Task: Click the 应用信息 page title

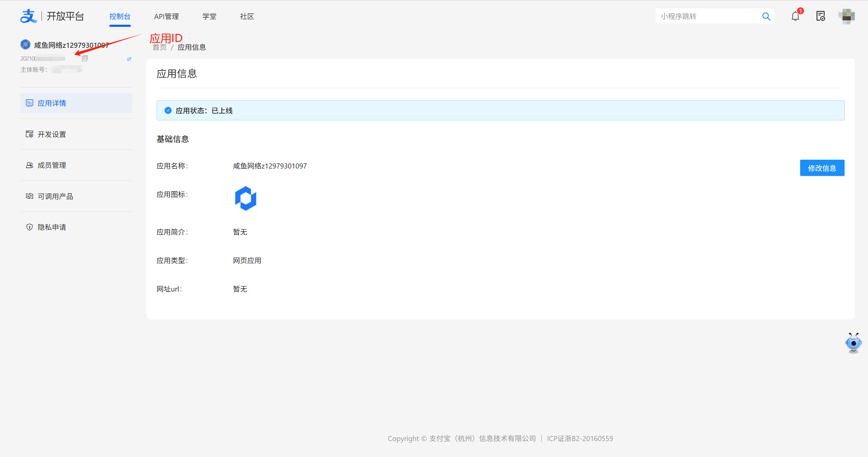Action: (177, 74)
